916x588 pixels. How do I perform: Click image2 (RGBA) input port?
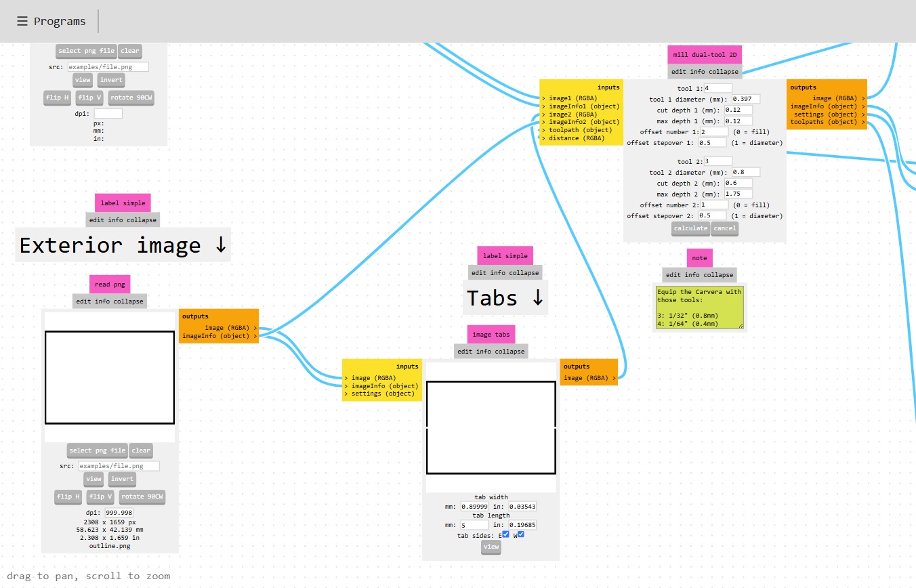[569, 114]
